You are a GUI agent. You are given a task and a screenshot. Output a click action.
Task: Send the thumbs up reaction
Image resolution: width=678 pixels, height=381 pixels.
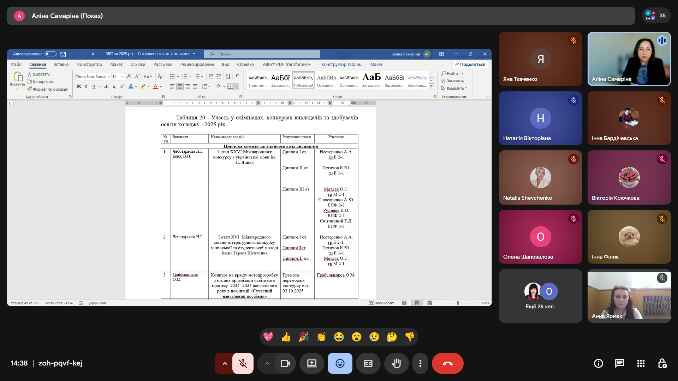coord(286,337)
